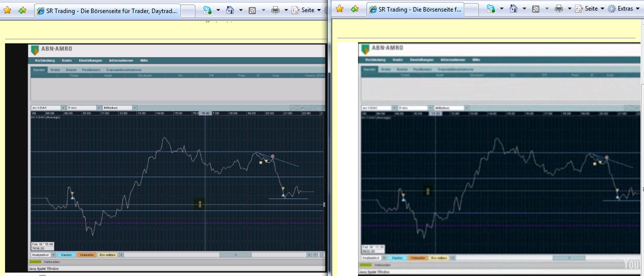
Task: Switch to Handel tab in left applet
Action: click(39, 70)
